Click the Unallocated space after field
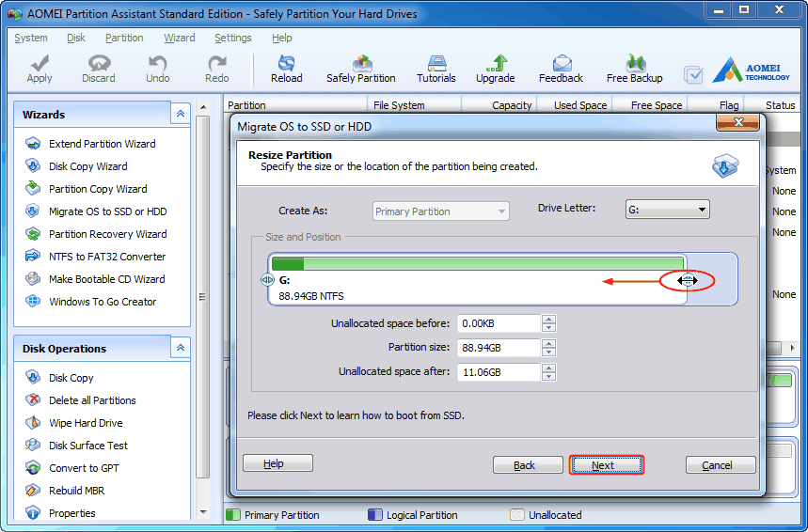Viewport: 808px width, 532px height. pyautogui.click(x=499, y=372)
